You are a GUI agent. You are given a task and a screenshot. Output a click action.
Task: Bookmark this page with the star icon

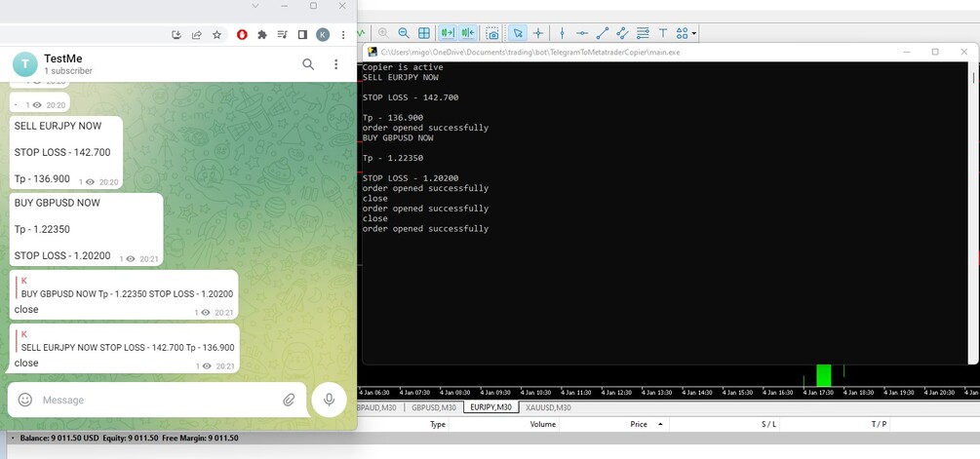coord(216,35)
